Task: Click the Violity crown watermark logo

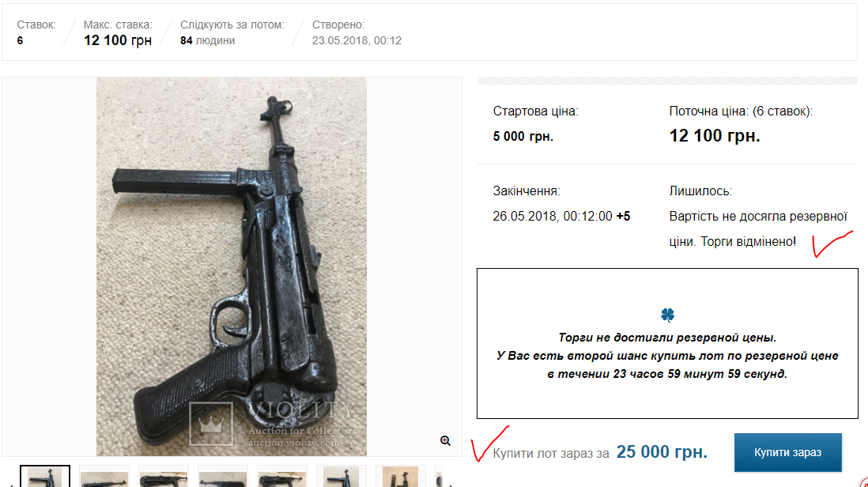Action: 211,424
